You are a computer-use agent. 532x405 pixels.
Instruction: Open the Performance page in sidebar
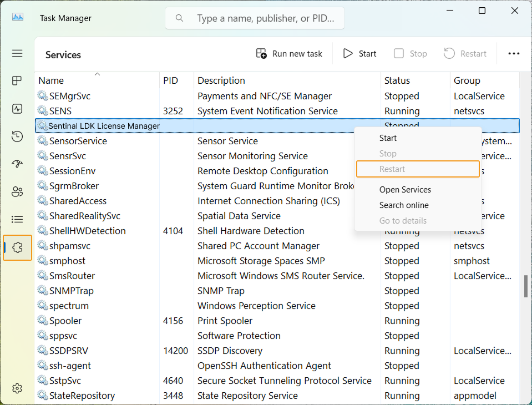(x=17, y=109)
